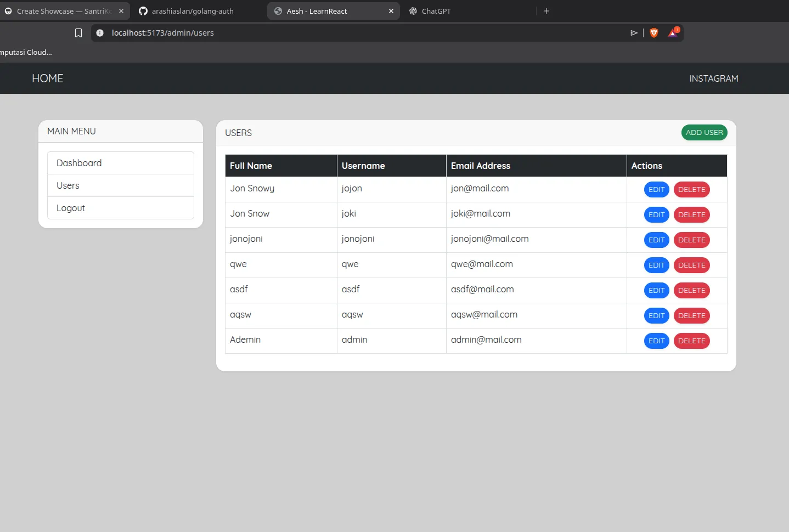Open the Komputasi Cloud bookmark

(x=26, y=52)
